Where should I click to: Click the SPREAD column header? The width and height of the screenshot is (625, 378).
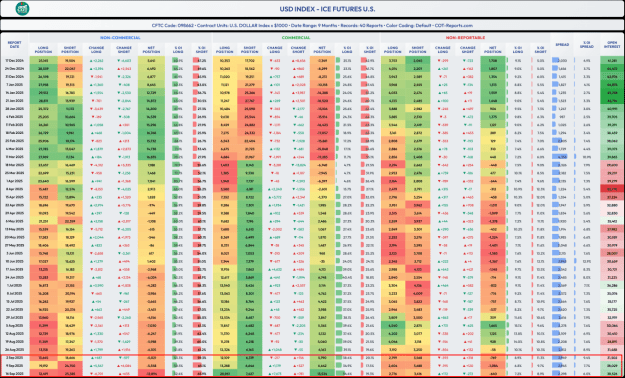(562, 45)
